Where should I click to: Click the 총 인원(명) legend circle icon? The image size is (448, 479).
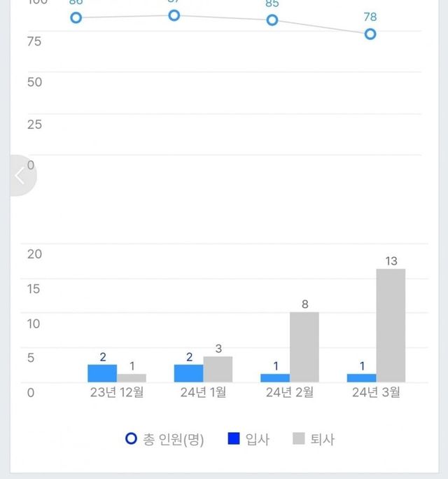[x=131, y=439]
